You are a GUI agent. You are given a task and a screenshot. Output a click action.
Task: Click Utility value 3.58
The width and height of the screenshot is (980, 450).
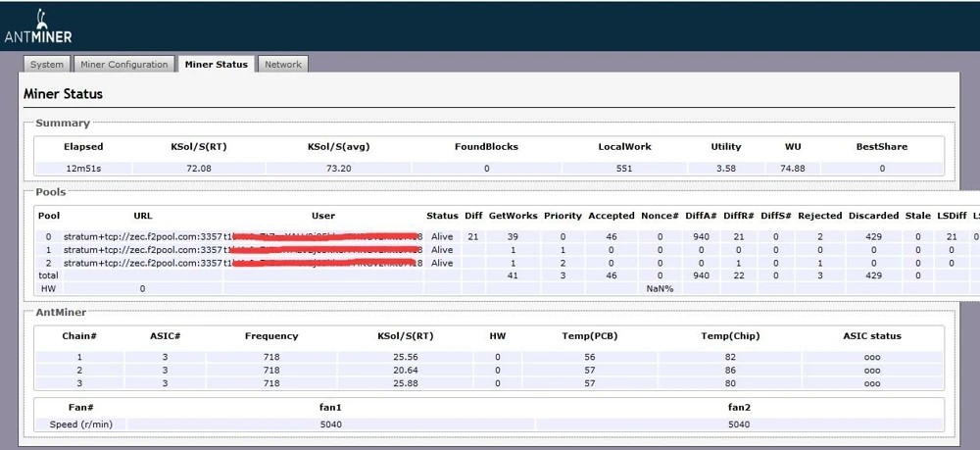click(726, 168)
